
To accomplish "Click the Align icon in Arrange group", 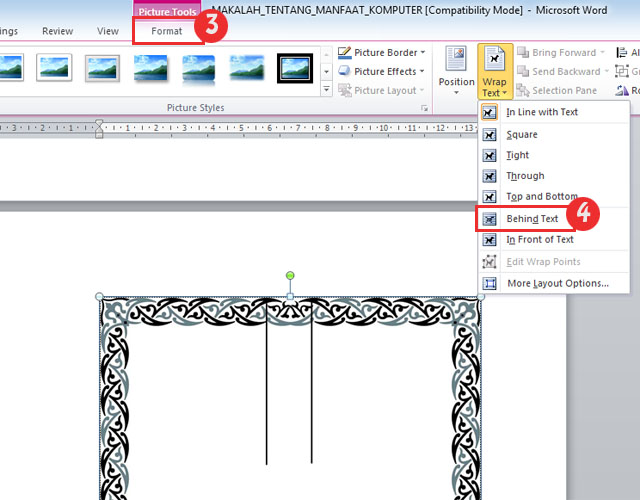I will [x=622, y=53].
